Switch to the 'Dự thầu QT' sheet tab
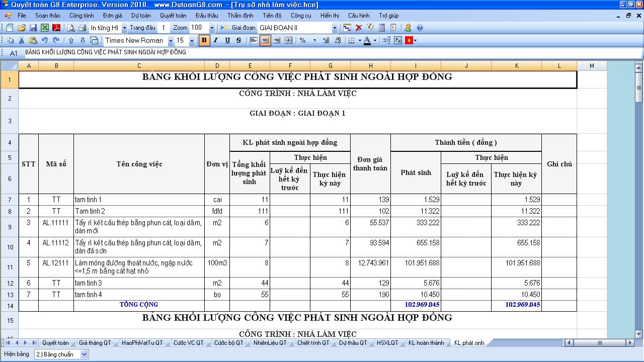The width and height of the screenshot is (644, 362). coord(353,343)
